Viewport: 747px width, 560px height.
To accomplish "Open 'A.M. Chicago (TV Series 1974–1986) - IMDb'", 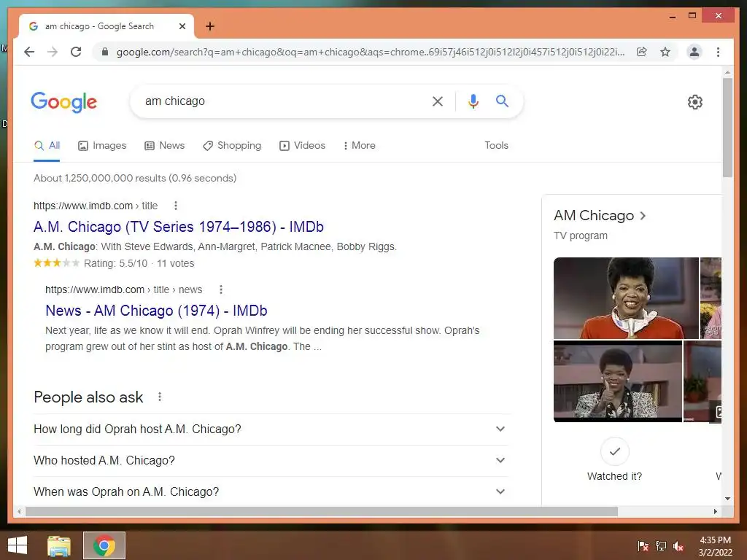I will [179, 227].
